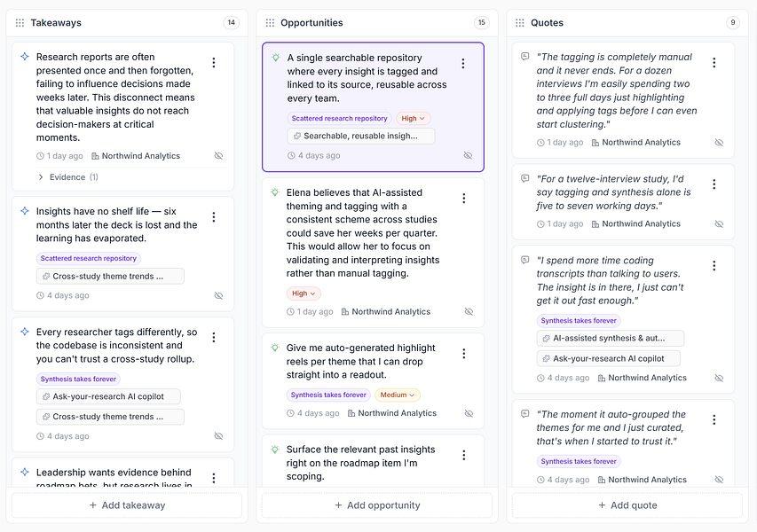Open more options for Elena AI-assisted opportunity
The width and height of the screenshot is (757, 532).
coord(463,199)
